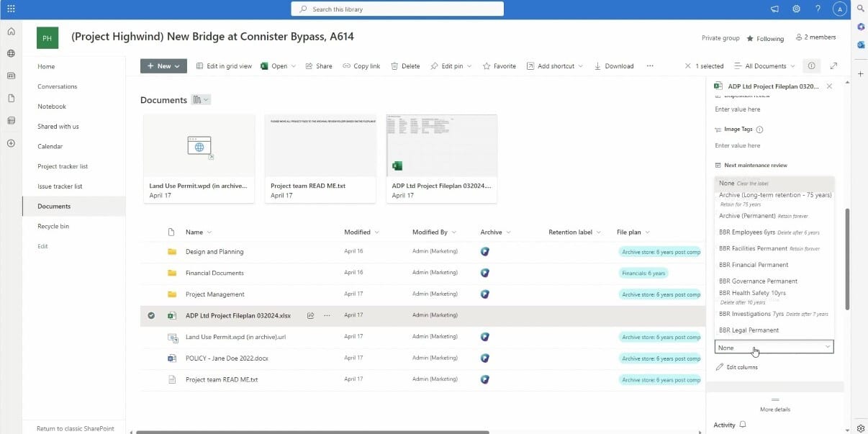
Task: Open the details pane info icon
Action: pos(811,65)
